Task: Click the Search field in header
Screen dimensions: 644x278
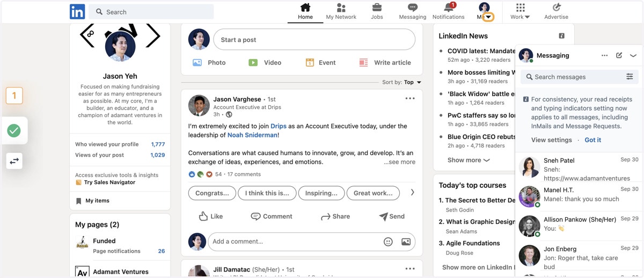Action: [x=151, y=12]
